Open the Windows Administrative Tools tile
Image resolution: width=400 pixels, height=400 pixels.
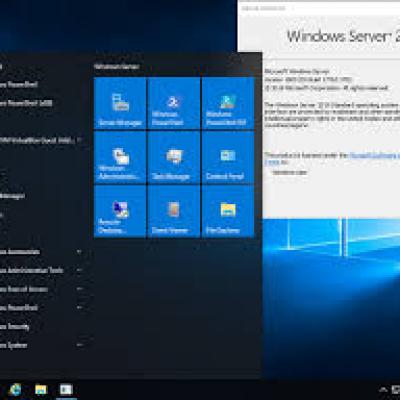(120, 157)
